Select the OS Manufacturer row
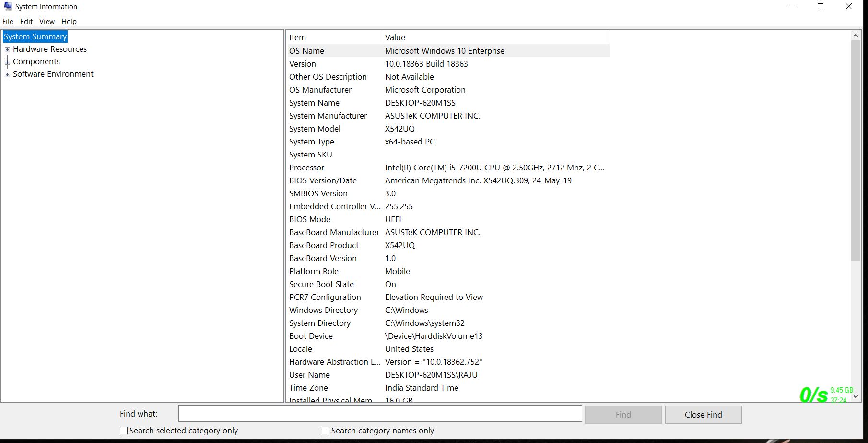868x443 pixels. point(448,90)
